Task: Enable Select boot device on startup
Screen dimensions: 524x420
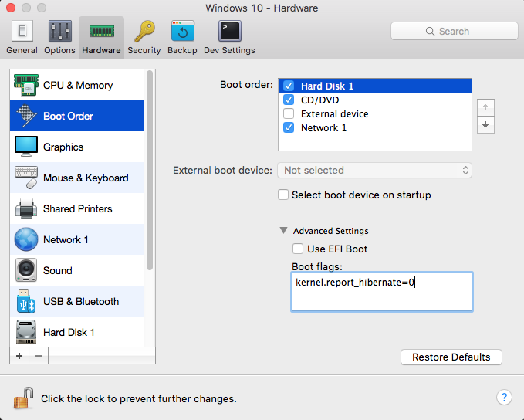Action: coord(283,195)
